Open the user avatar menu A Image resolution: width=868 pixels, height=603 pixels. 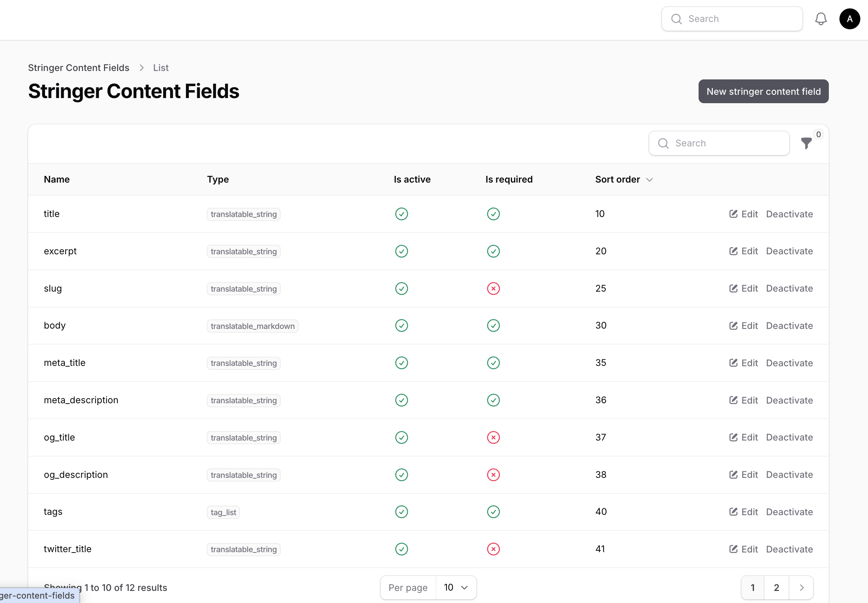click(x=849, y=19)
